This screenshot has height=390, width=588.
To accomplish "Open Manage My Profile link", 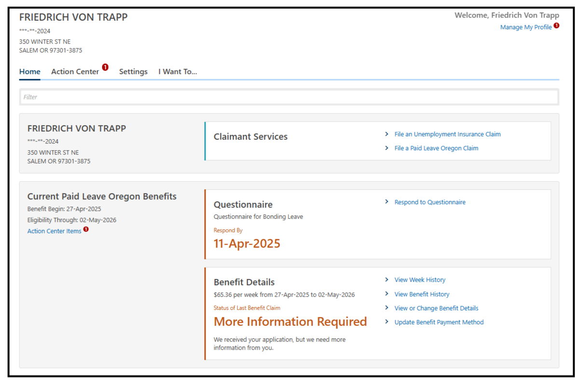I will 526,27.
